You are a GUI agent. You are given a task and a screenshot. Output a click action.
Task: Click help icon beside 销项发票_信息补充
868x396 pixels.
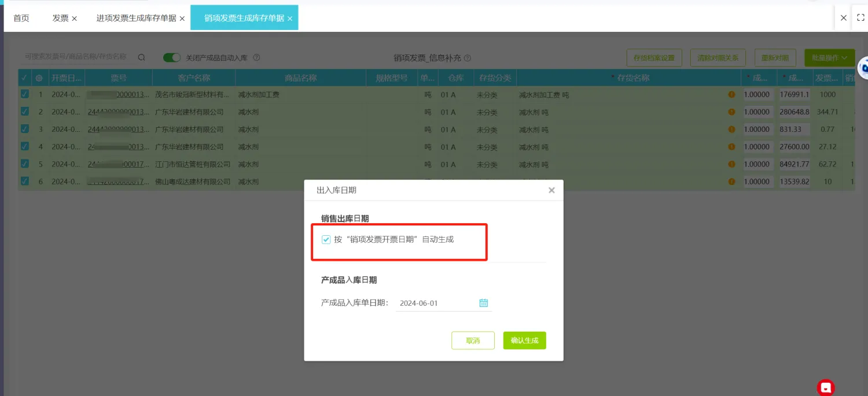click(x=468, y=58)
